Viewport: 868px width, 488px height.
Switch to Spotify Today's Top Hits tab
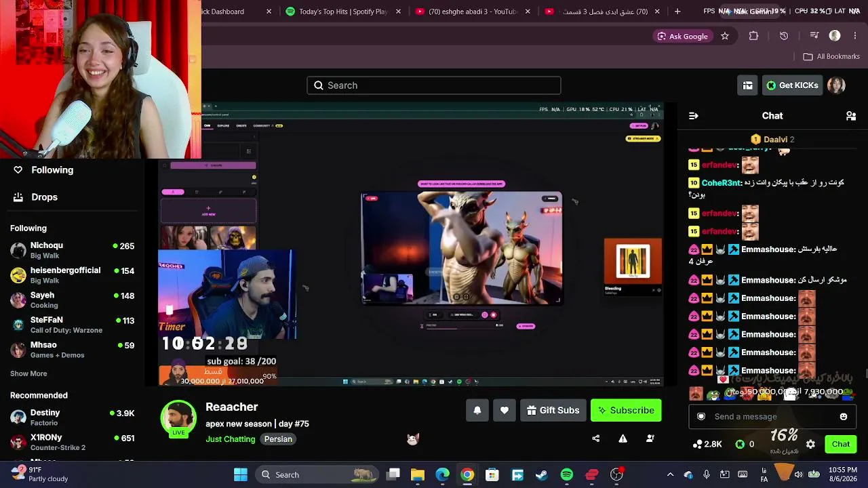346,12
